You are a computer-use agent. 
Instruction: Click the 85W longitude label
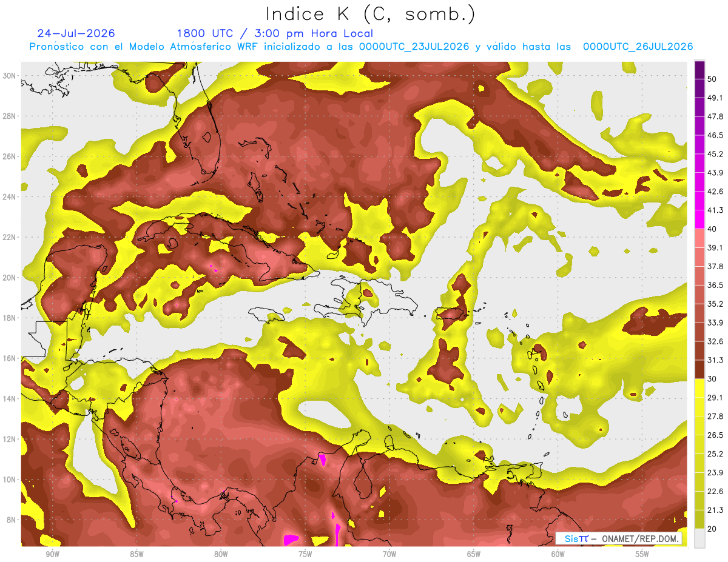136,554
